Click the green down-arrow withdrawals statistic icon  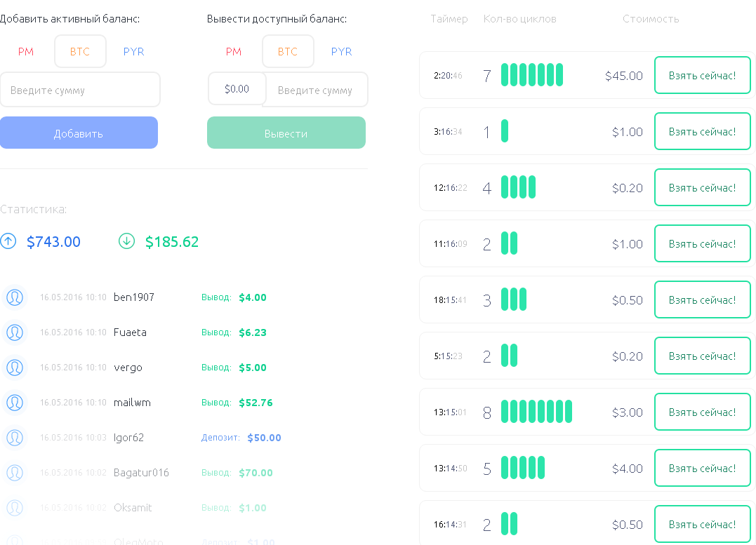[x=126, y=241]
